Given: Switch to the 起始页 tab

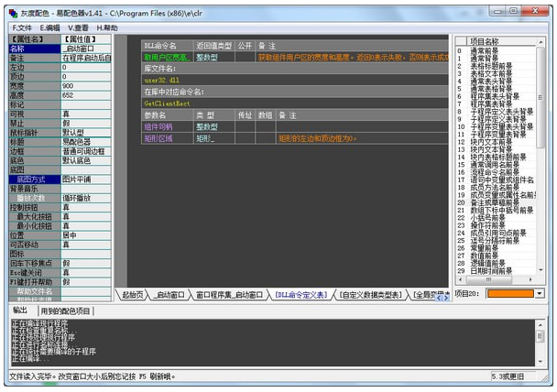Looking at the screenshot, I should coord(134,294).
